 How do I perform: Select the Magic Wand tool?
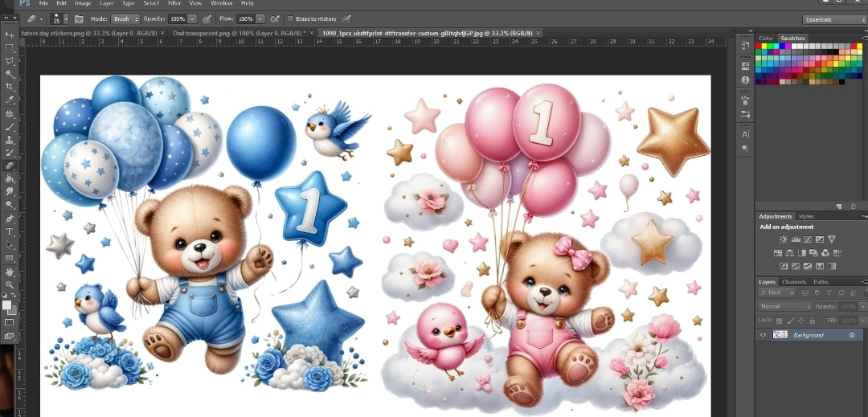click(x=10, y=74)
